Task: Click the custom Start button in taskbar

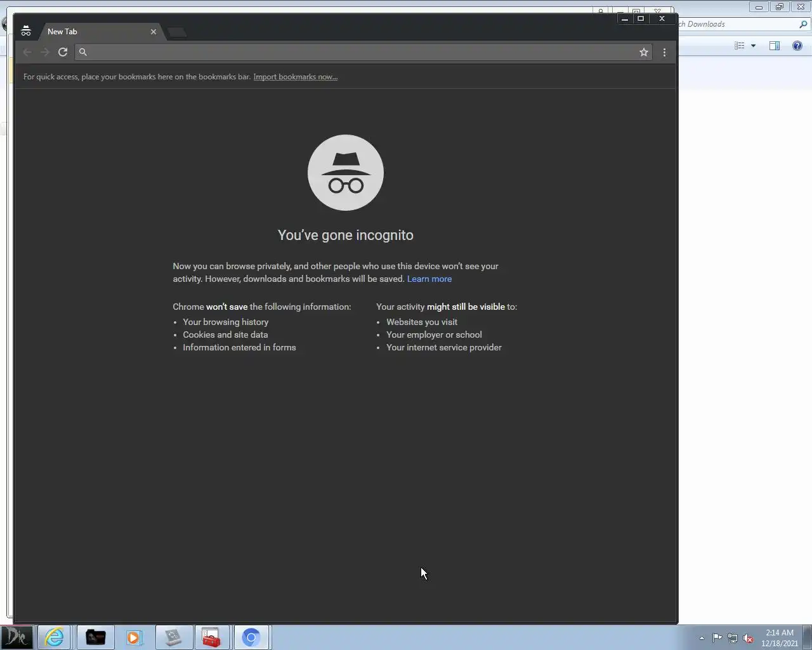Action: pyautogui.click(x=17, y=637)
